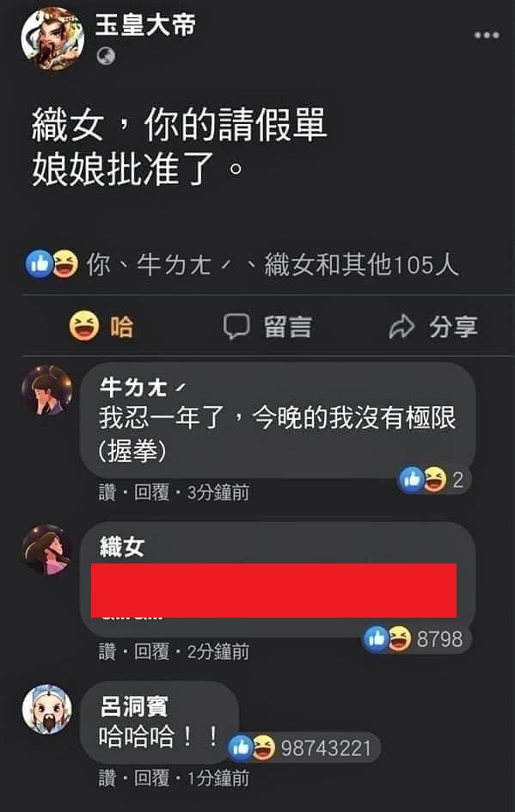Tap the globe public-privacy icon
The width and height of the screenshot is (515, 812).
pos(106,55)
